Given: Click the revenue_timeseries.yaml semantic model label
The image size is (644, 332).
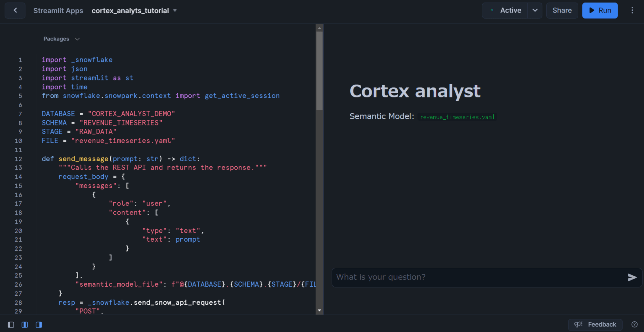Looking at the screenshot, I should coord(457,117).
